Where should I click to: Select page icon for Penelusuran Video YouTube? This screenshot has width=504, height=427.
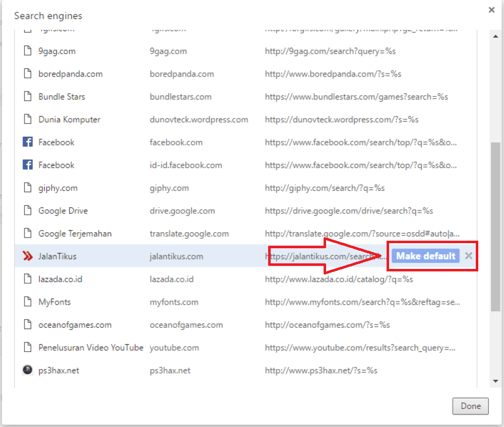(28, 347)
